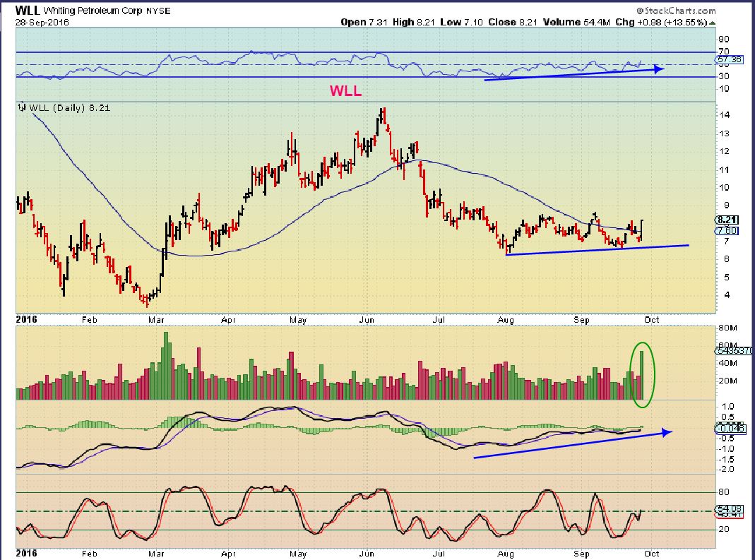Click the Sep label on the bottom stochastic axis
This screenshot has width=755, height=560.
pos(581,554)
